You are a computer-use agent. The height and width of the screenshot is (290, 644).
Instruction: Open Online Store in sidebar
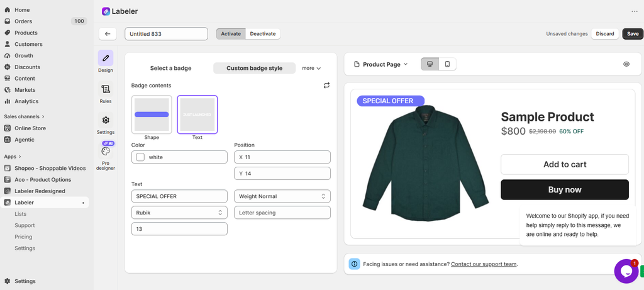click(30, 128)
